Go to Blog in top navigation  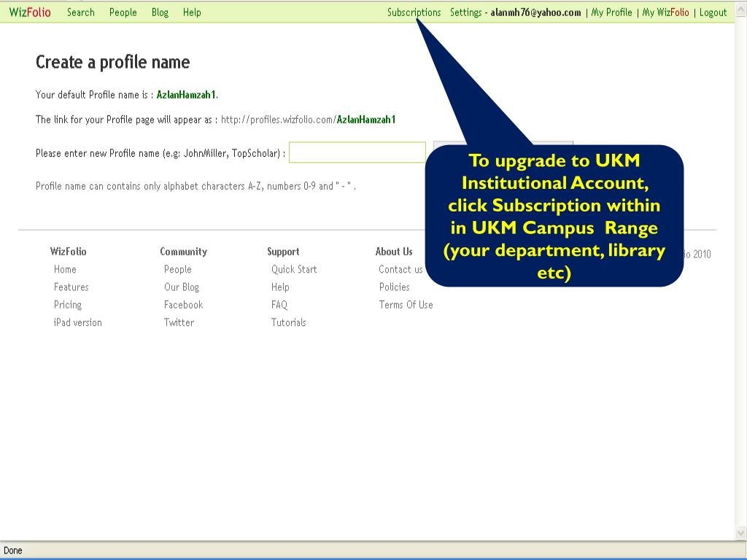pos(160,12)
